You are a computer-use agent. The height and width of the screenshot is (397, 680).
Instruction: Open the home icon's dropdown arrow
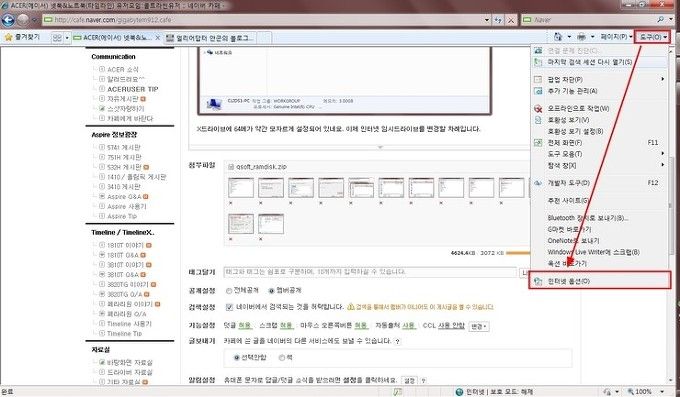[x=569, y=37]
